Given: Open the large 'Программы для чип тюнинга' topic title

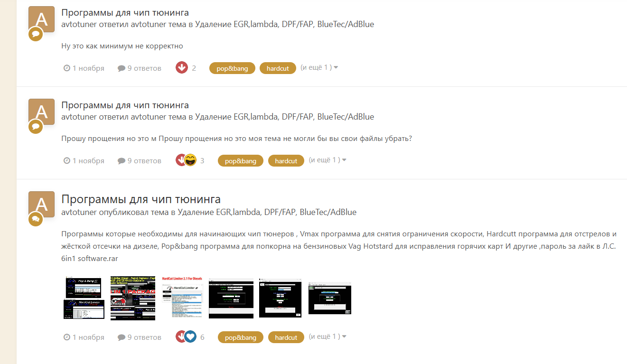Looking at the screenshot, I should point(141,199).
